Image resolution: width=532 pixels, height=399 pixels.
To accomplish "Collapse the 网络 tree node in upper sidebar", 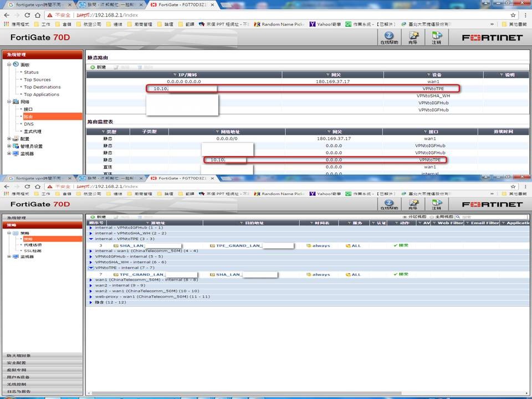I will [9, 101].
